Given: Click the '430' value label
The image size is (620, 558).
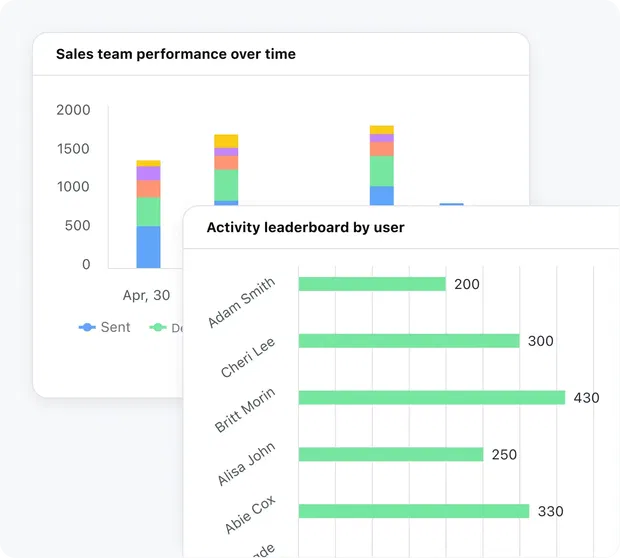Looking at the screenshot, I should tap(586, 397).
